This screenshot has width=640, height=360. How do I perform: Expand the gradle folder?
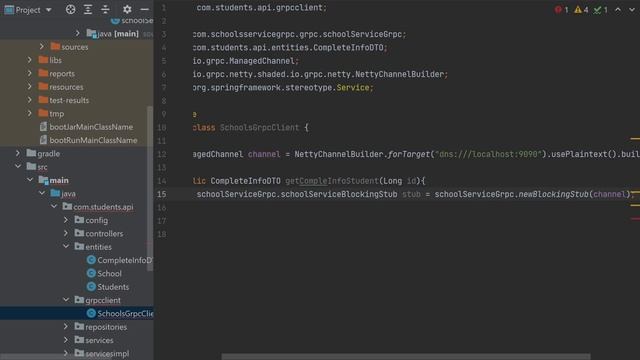pyautogui.click(x=18, y=153)
